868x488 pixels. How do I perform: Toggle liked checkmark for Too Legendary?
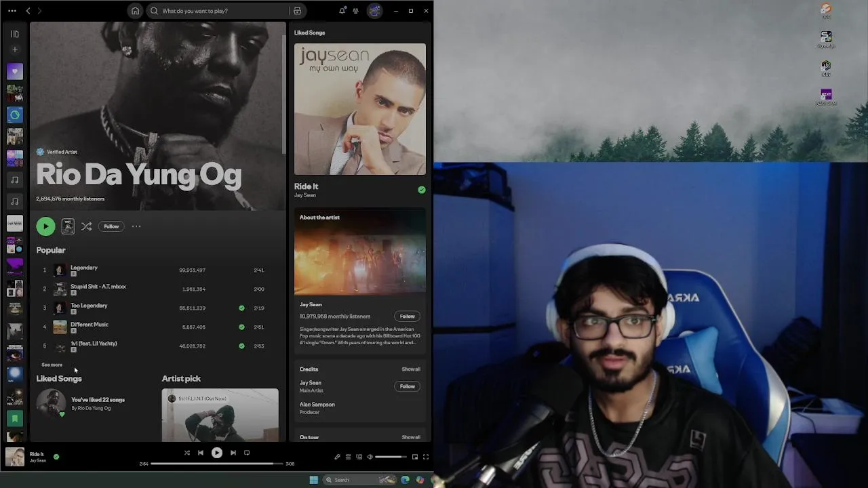point(241,308)
